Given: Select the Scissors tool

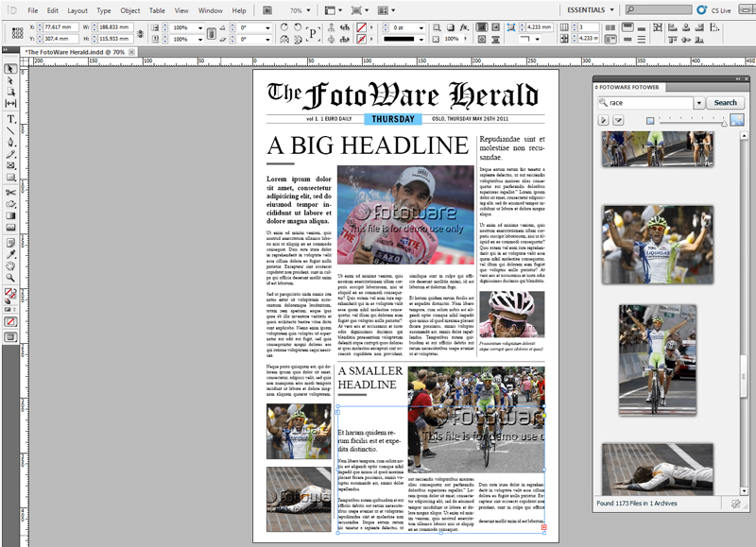Looking at the screenshot, I should point(10,193).
